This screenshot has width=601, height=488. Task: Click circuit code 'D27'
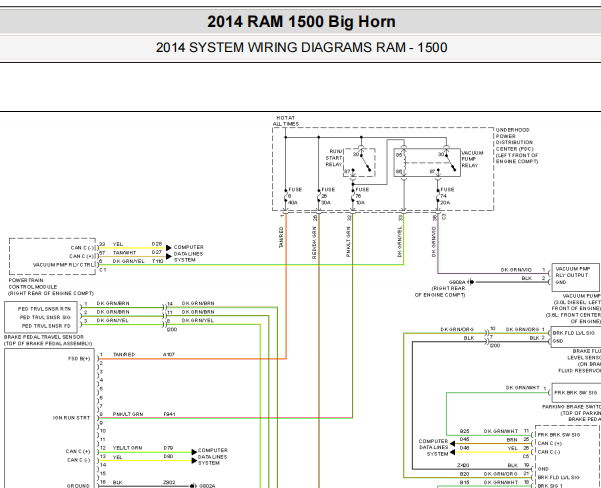click(157, 253)
